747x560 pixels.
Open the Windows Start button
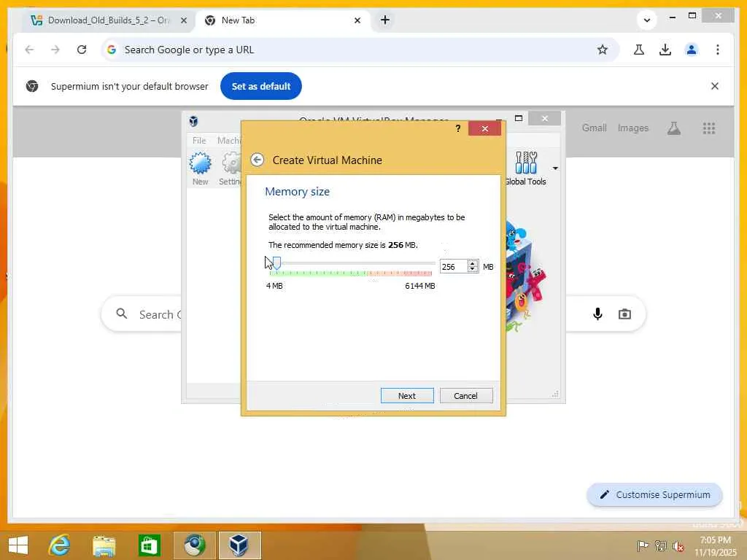click(18, 545)
